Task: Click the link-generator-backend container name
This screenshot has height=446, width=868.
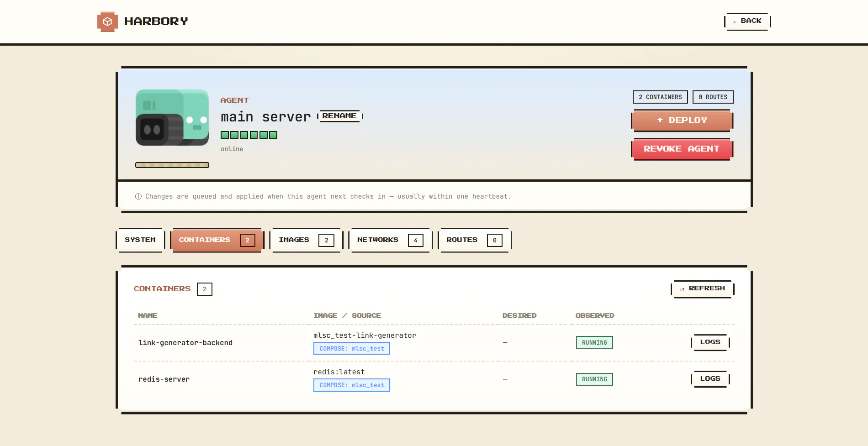Action: coord(185,343)
